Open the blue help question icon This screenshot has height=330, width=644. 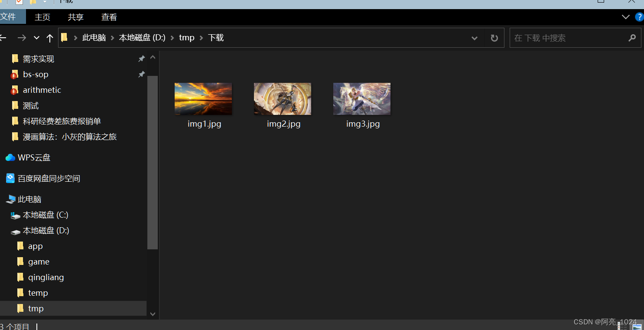(x=639, y=17)
